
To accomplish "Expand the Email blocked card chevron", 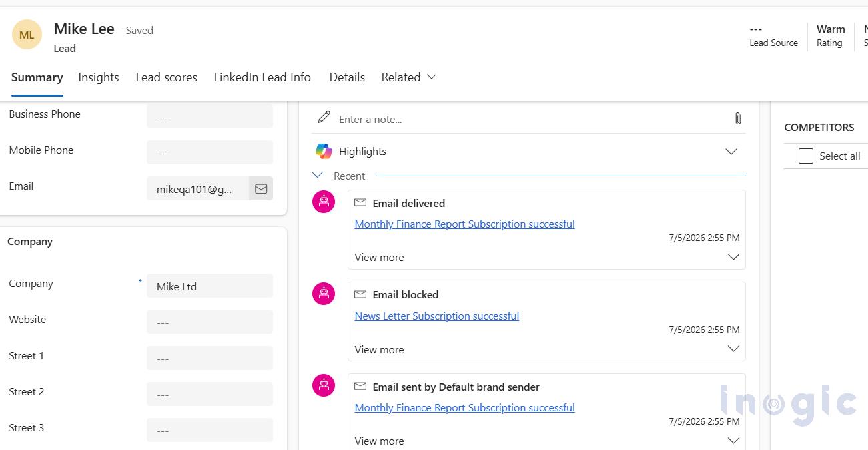I will click(733, 349).
